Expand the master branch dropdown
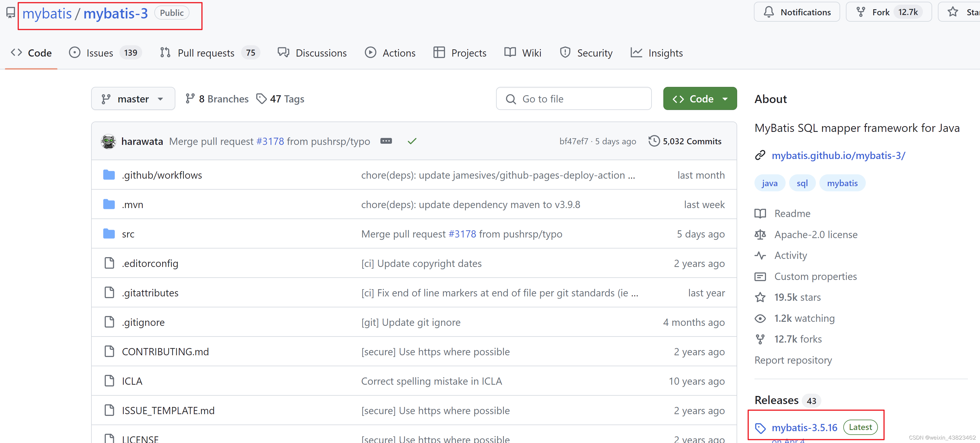The image size is (980, 443). click(x=133, y=99)
